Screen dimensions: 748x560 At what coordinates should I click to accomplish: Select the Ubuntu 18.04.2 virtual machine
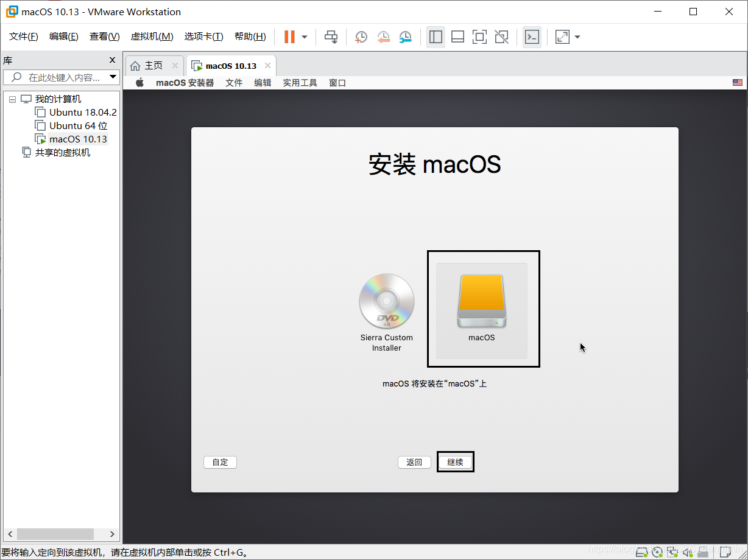[83, 112]
